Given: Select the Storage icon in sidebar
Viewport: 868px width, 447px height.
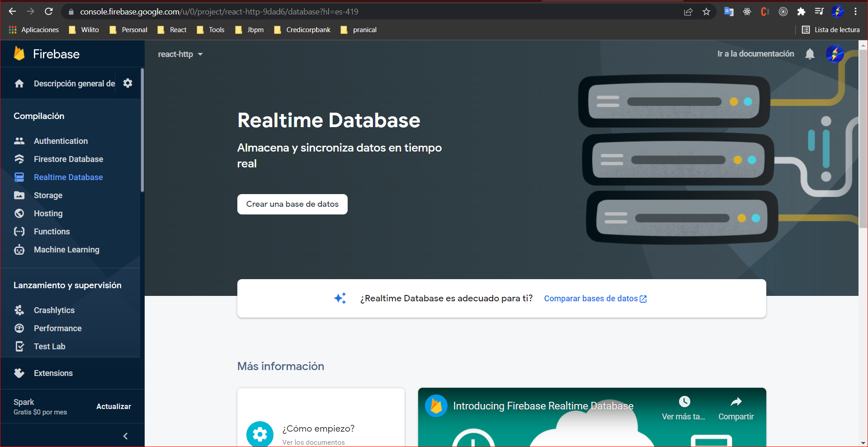Looking at the screenshot, I should pyautogui.click(x=19, y=195).
